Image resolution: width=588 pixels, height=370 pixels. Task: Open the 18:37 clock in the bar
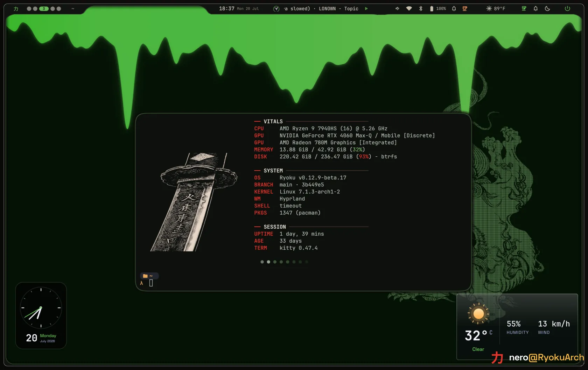coord(226,8)
